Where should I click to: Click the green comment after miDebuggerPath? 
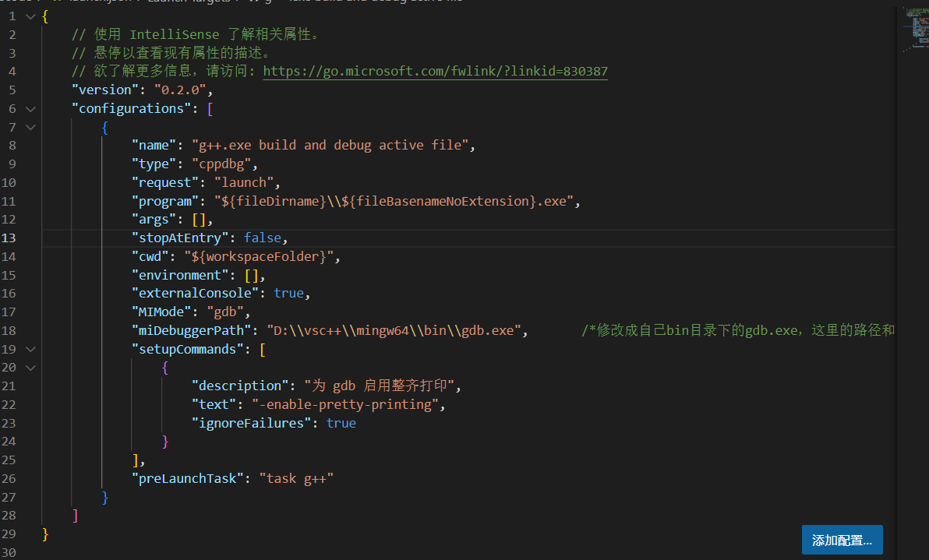(x=737, y=330)
